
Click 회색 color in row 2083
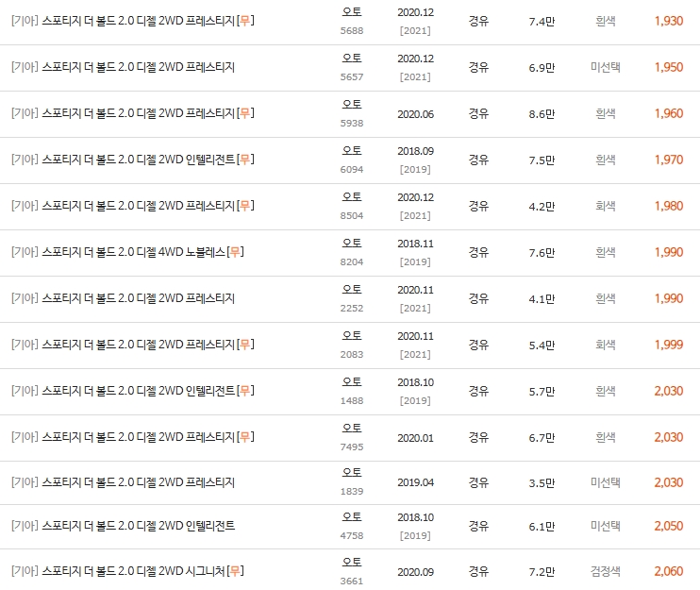click(x=606, y=345)
